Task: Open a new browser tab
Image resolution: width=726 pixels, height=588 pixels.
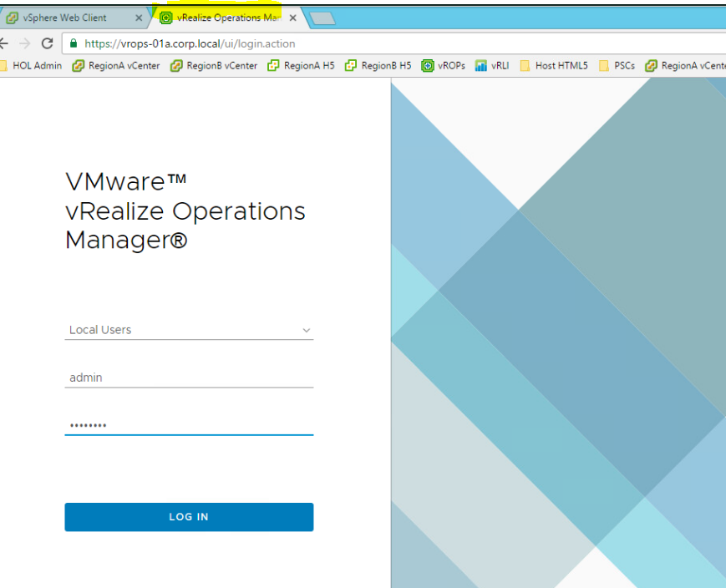Action: point(322,18)
